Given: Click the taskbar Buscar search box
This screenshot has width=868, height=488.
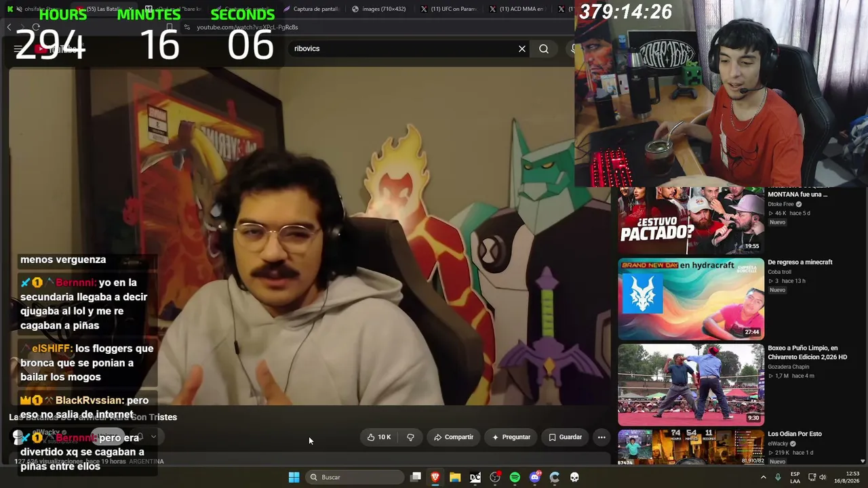Looking at the screenshot, I should [x=354, y=477].
